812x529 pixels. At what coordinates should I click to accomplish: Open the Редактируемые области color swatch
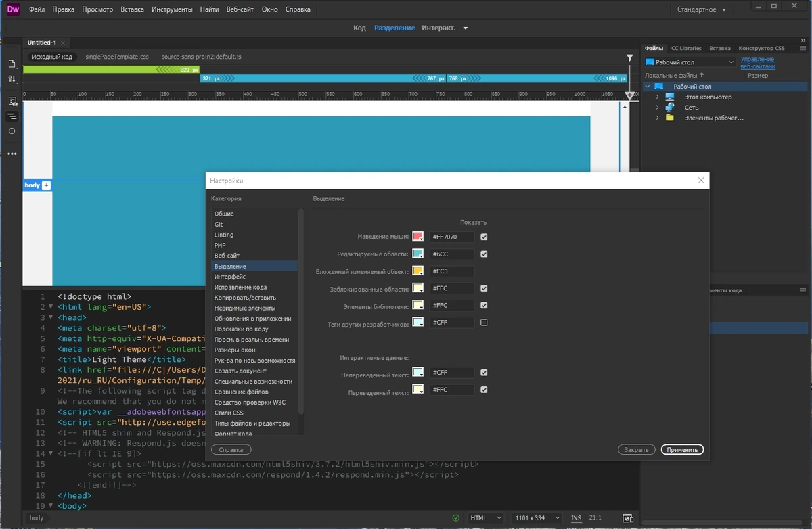pos(418,254)
